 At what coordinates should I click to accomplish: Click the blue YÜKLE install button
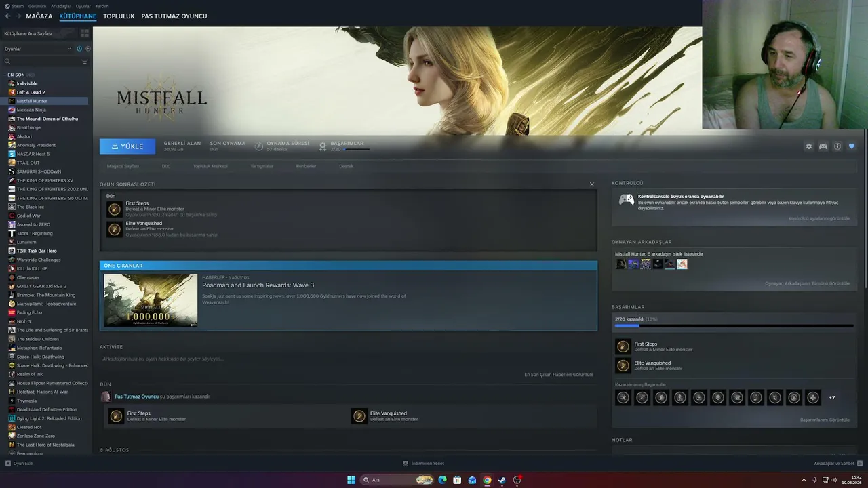pos(127,146)
